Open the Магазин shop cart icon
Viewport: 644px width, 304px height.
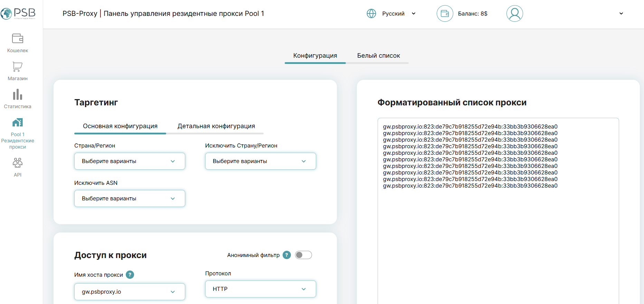point(18,66)
